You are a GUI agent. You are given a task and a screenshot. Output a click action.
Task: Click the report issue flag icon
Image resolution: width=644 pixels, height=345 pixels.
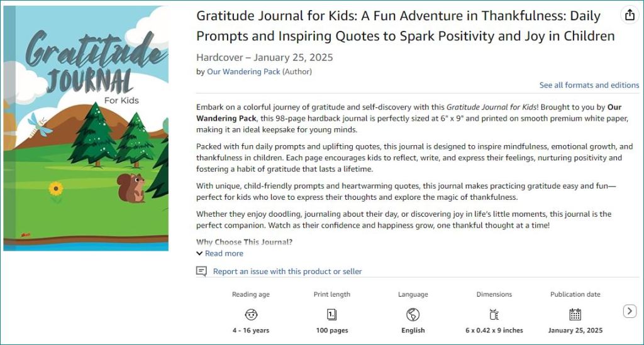point(201,271)
